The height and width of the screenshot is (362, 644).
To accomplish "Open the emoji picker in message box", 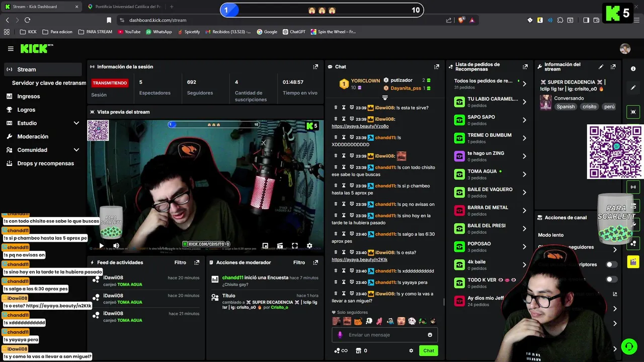I will 430,335.
